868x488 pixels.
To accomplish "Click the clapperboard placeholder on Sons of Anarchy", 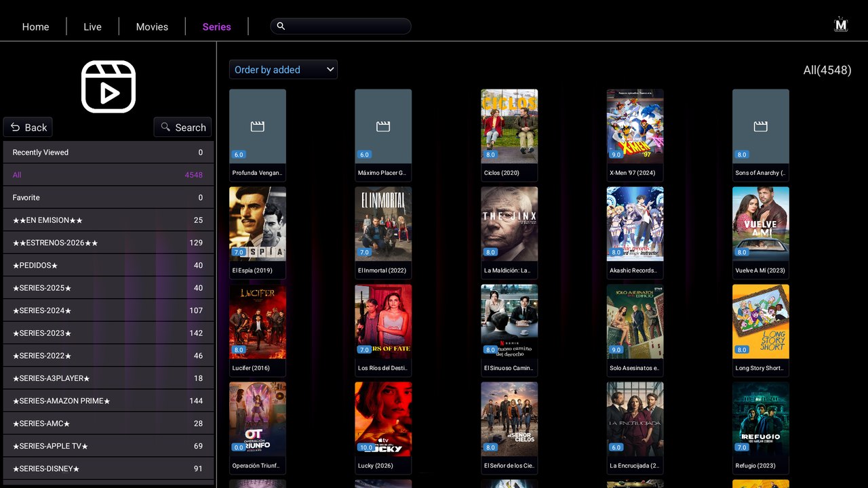I will (x=761, y=126).
